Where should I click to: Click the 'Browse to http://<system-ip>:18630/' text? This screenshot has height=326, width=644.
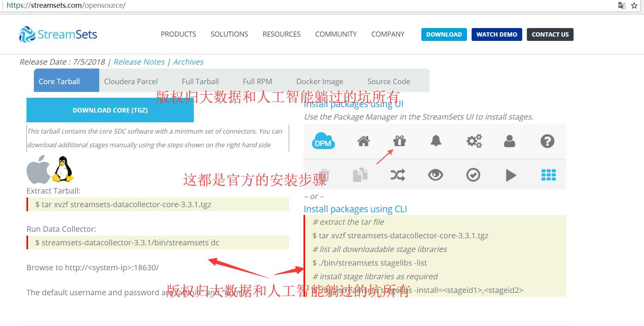coord(93,268)
